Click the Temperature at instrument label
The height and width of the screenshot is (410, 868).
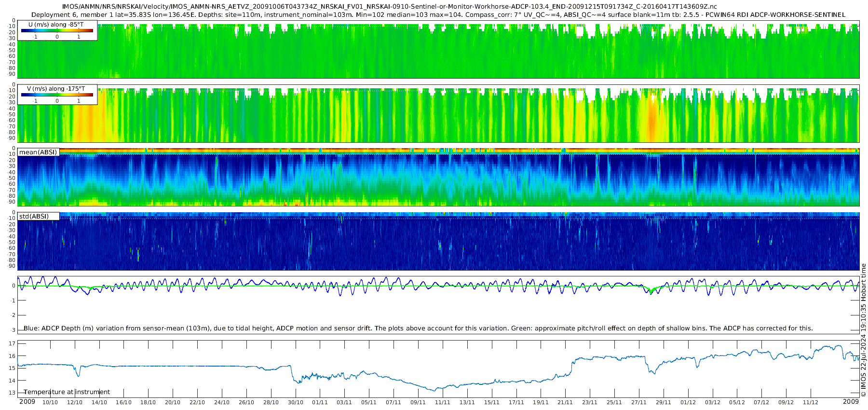[x=67, y=392]
